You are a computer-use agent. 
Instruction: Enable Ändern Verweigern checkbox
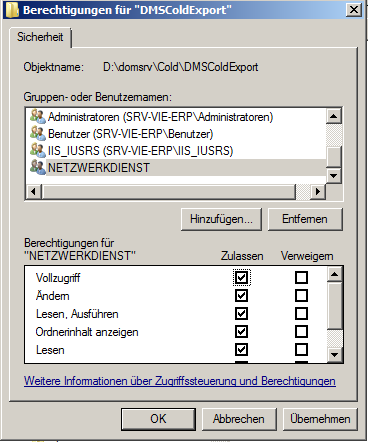(x=301, y=295)
